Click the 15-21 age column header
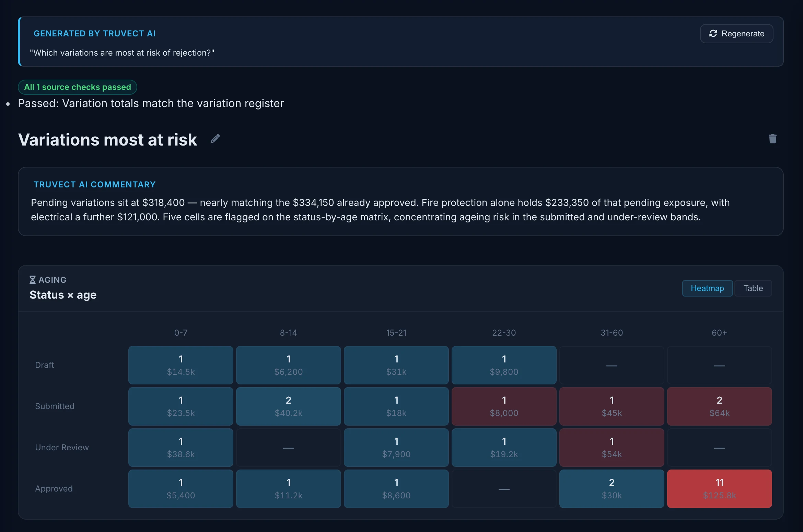Screen dimensions: 803x532 pos(396,333)
